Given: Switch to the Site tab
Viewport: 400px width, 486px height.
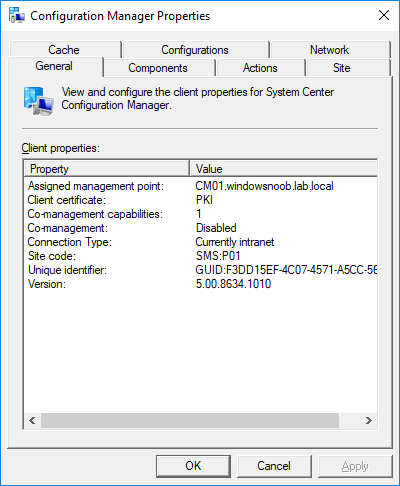Looking at the screenshot, I should (342, 68).
